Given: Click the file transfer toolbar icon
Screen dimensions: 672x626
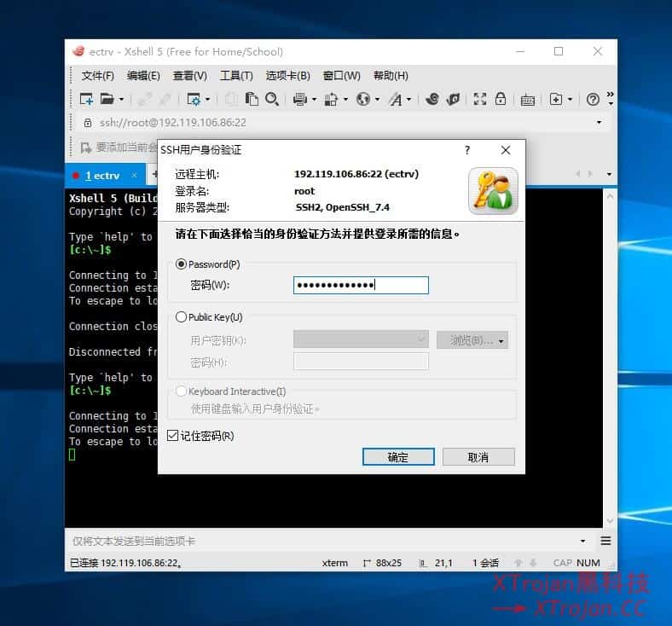Looking at the screenshot, I should coord(331,100).
